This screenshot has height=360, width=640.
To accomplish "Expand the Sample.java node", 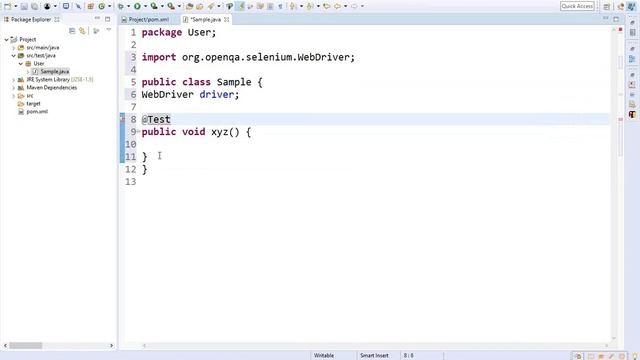I will (x=28, y=72).
